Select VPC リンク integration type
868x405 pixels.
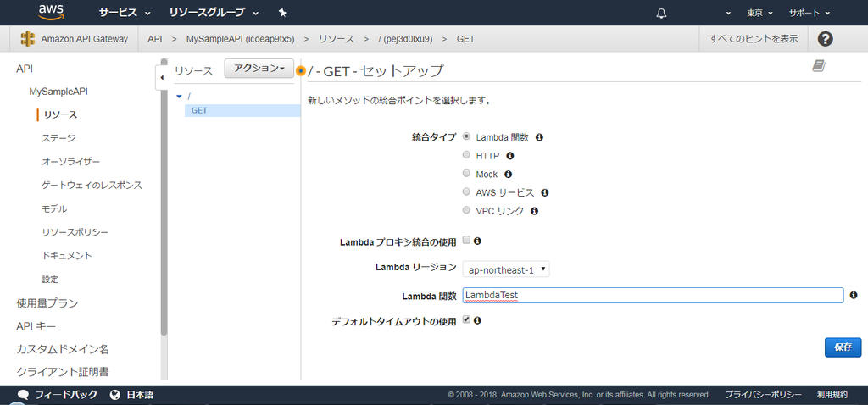(466, 210)
